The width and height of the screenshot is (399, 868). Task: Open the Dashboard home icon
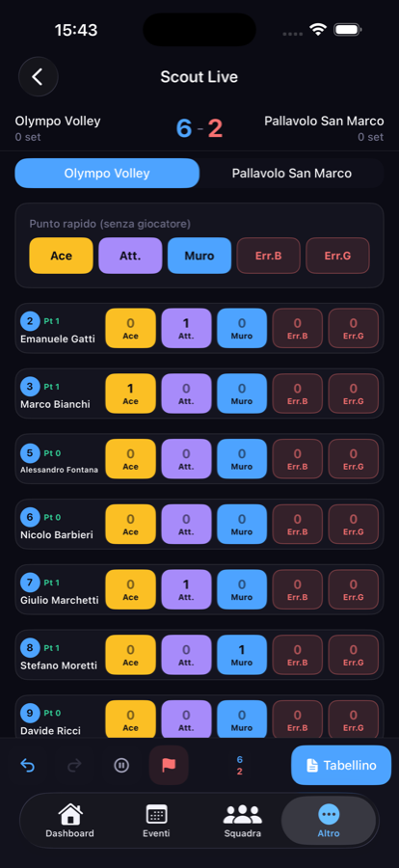69,821
